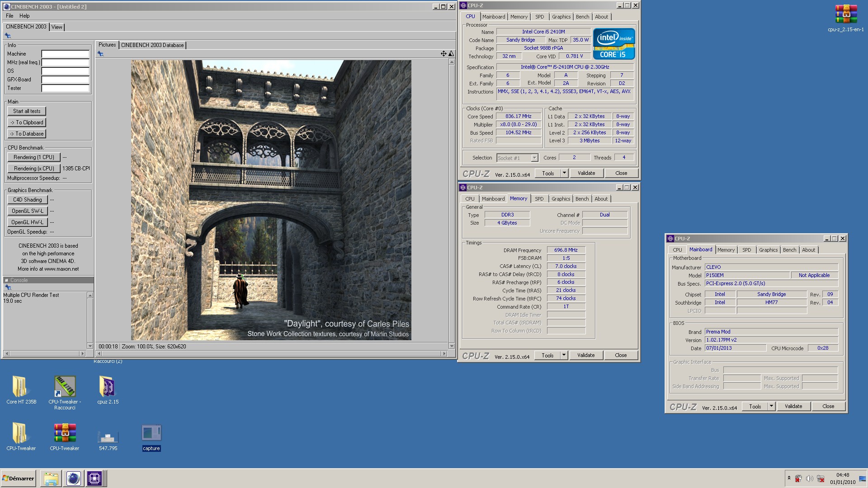Viewport: 868px width, 488px height.
Task: Click the file explorer taskbar icon
Action: tap(51, 479)
